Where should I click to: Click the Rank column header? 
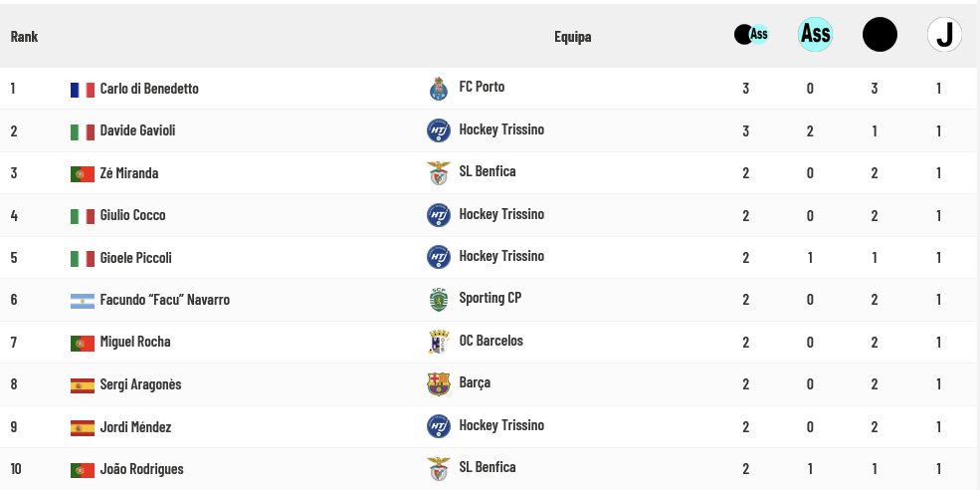point(24,37)
